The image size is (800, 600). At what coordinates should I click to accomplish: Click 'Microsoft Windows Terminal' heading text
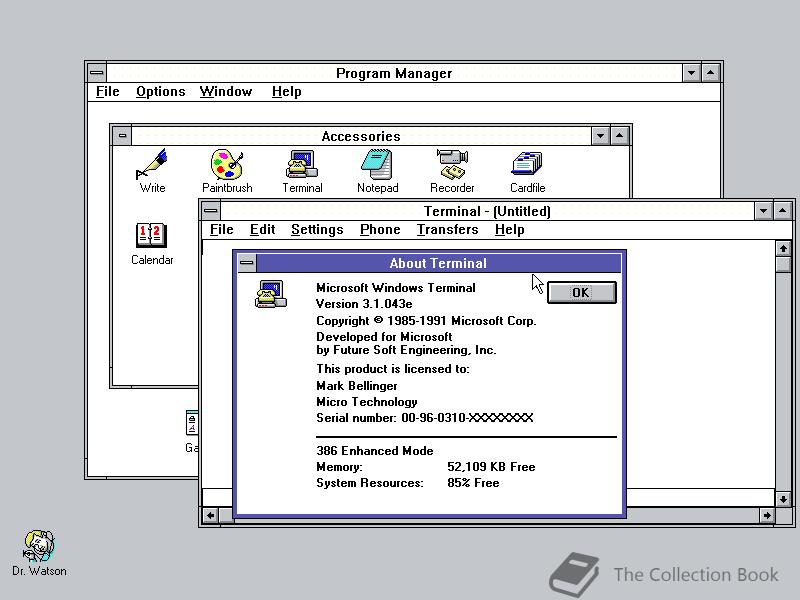pos(395,288)
